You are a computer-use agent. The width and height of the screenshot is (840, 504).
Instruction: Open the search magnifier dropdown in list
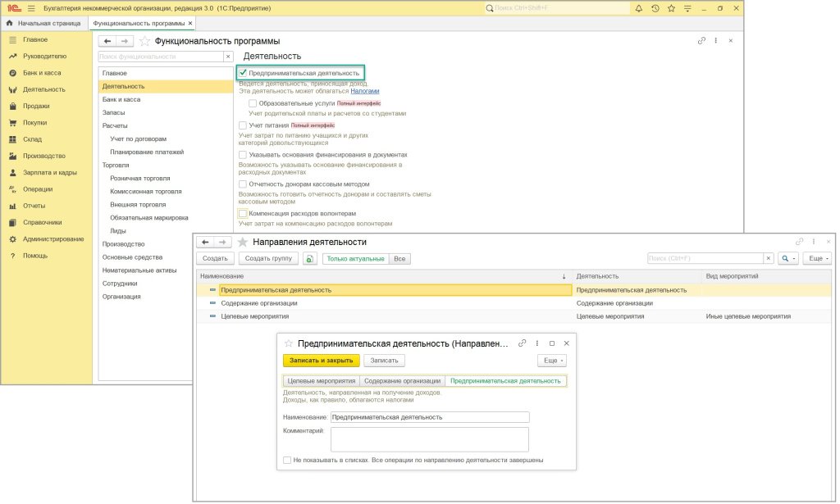coord(787,258)
